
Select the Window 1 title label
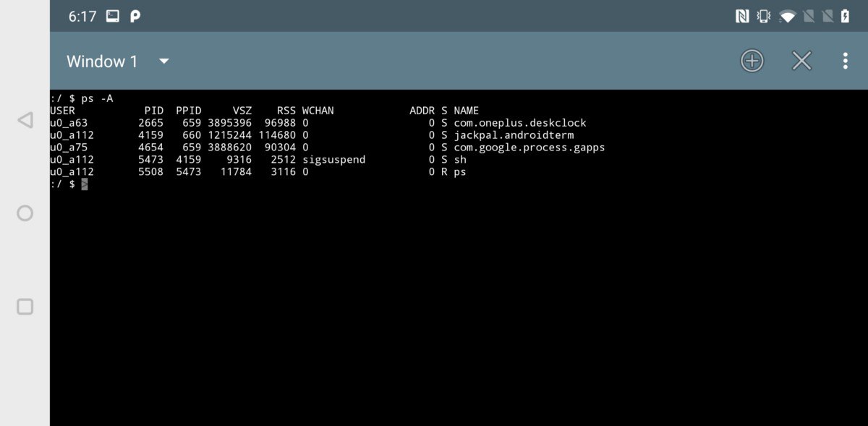click(102, 61)
